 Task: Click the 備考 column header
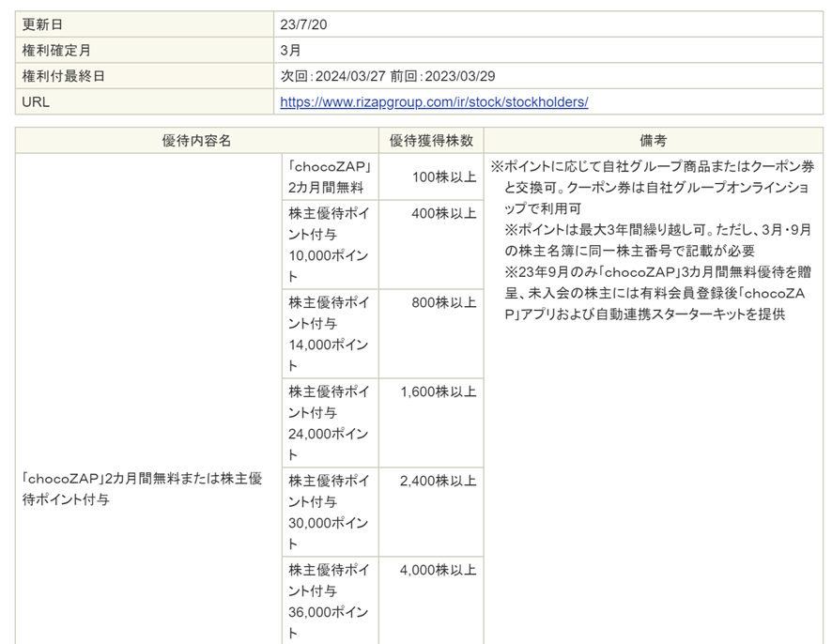(654, 141)
